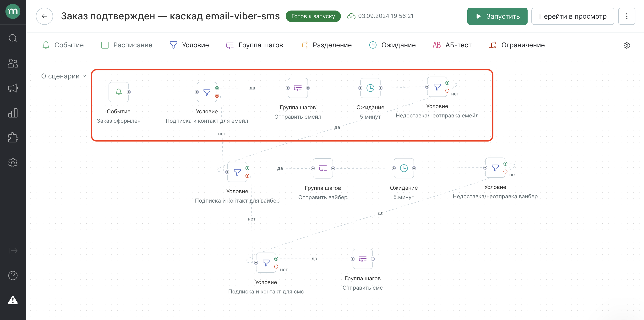Open help question mark icon
This screenshot has height=320, width=644.
(13, 276)
